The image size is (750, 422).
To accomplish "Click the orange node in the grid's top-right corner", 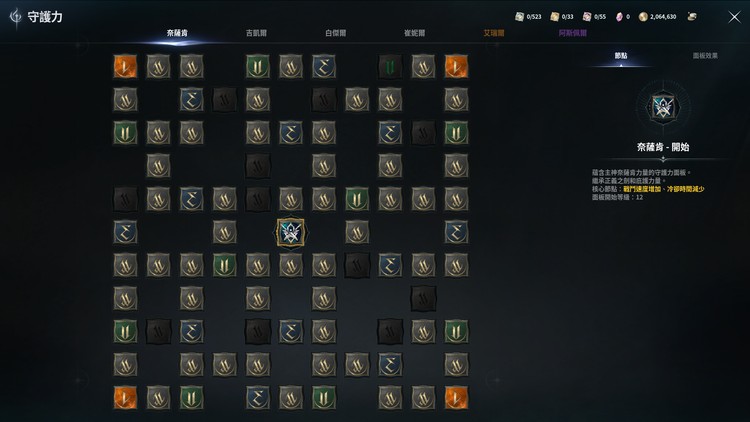I will (456, 67).
